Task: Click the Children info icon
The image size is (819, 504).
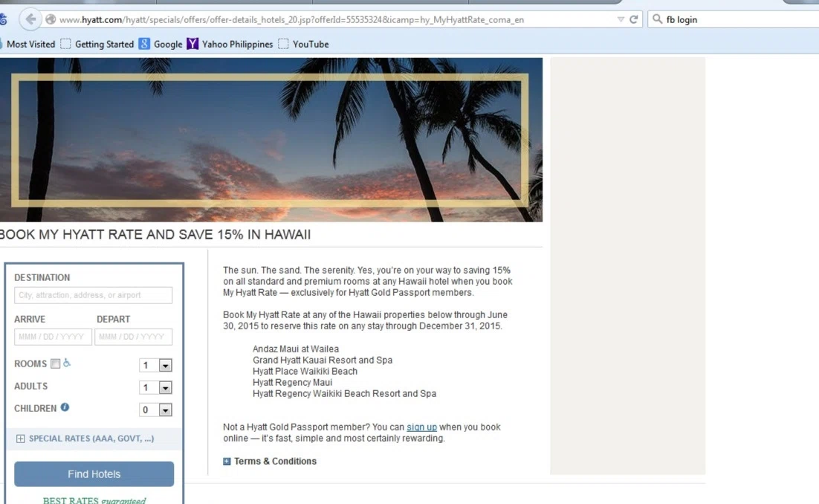Action: pyautogui.click(x=65, y=407)
